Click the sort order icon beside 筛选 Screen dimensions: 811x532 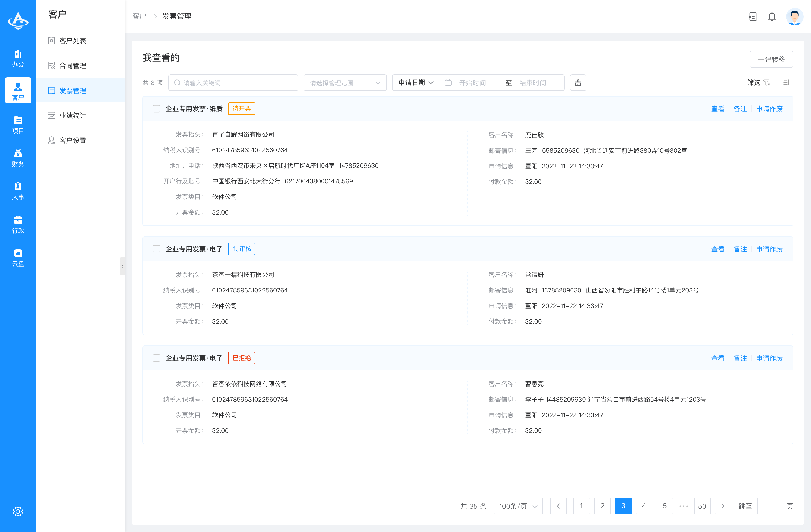(787, 82)
